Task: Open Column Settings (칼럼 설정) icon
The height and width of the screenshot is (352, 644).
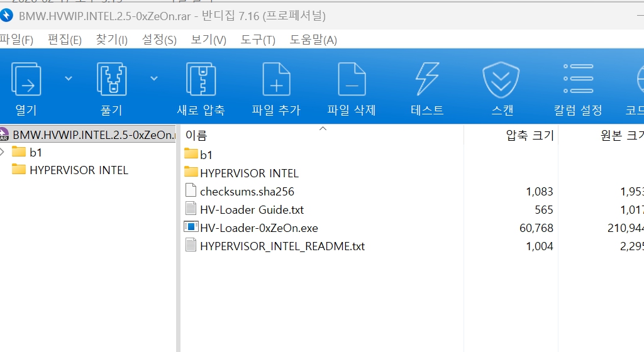Action: pos(578,80)
